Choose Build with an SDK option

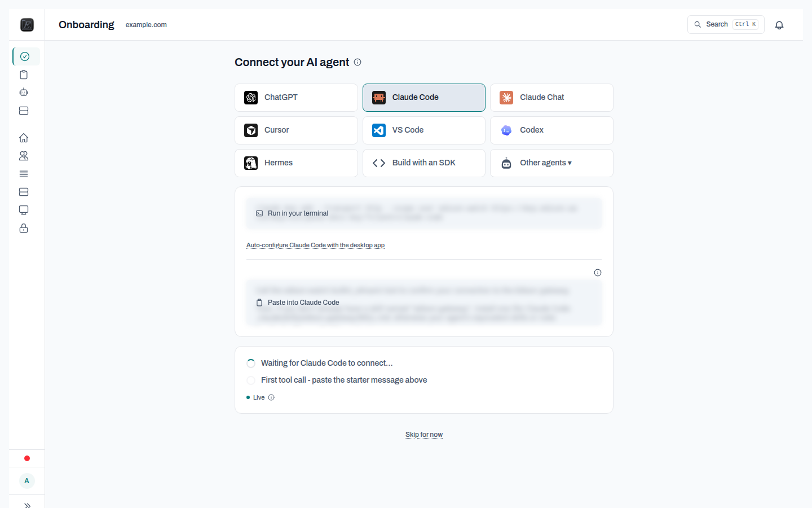[424, 163]
